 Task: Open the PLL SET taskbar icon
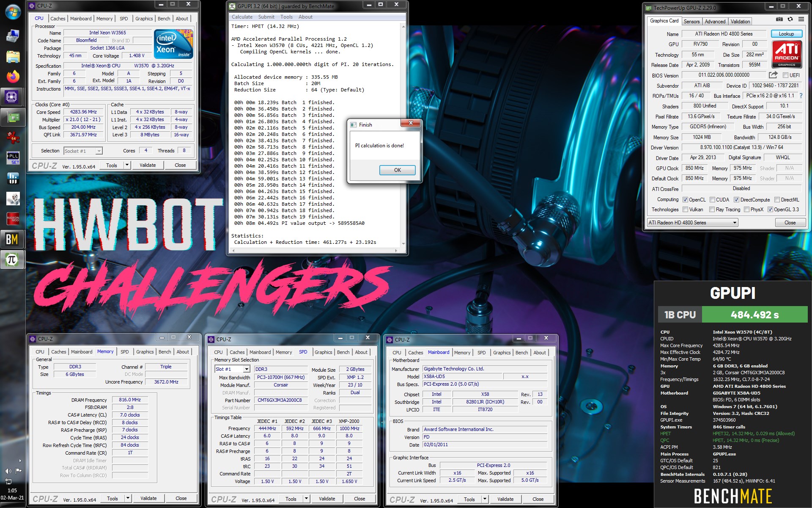(x=13, y=158)
